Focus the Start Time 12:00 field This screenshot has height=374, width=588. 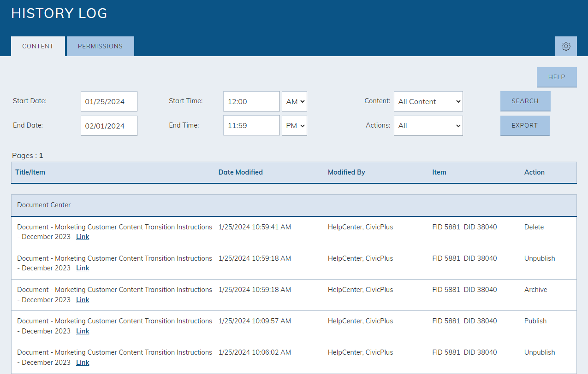pyautogui.click(x=251, y=101)
